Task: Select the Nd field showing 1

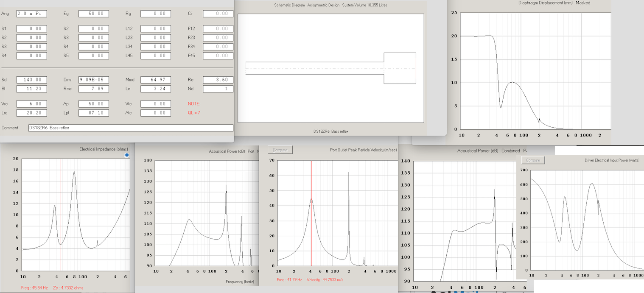Action: [218, 89]
